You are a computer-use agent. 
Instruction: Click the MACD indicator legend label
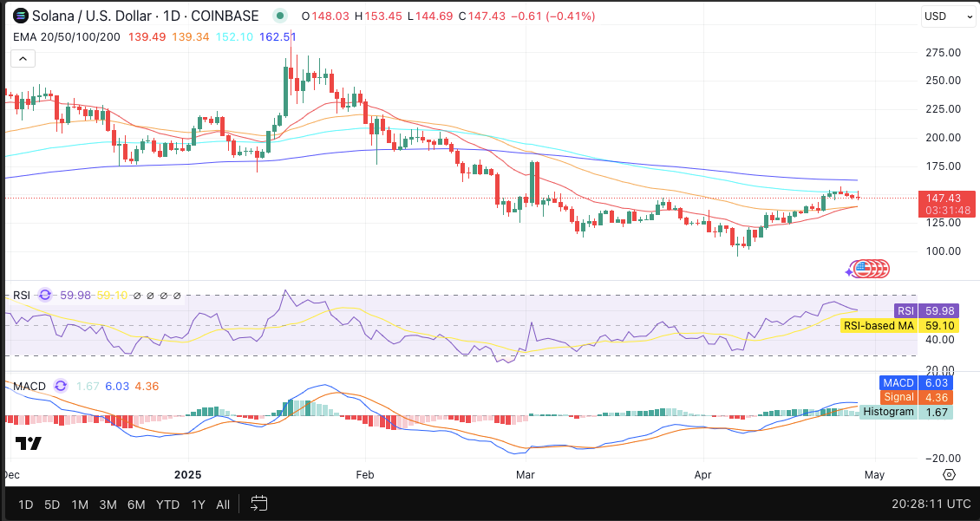(x=29, y=386)
